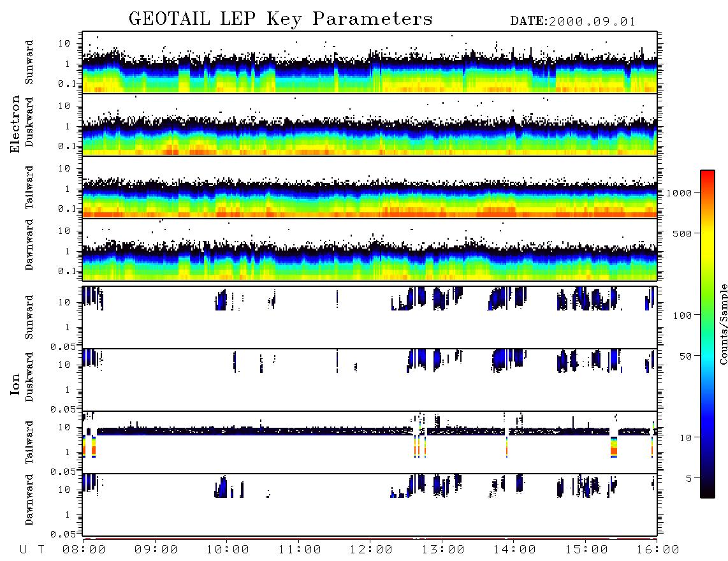Screen dimensions: 728x561
Task: Open the Electron Tailward spectrogram panel
Action: point(370,187)
